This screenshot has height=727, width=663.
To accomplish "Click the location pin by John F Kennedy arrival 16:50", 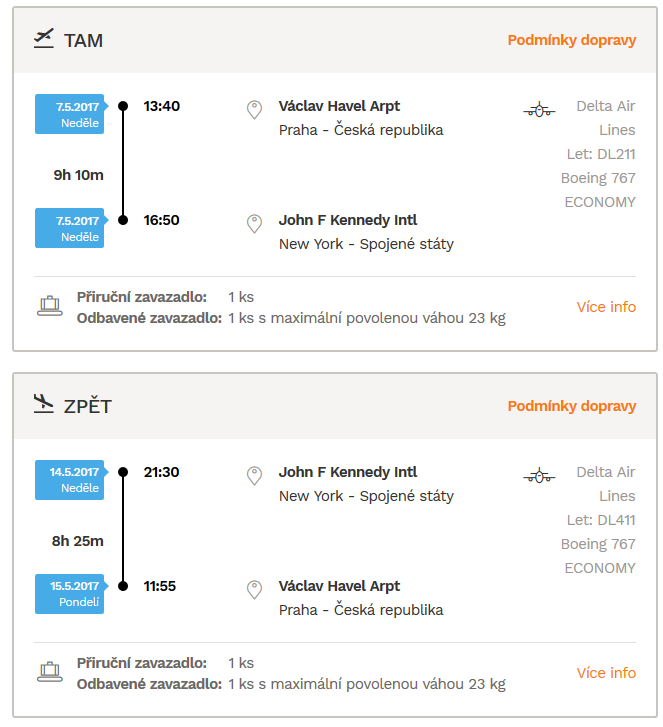I will 254,224.
